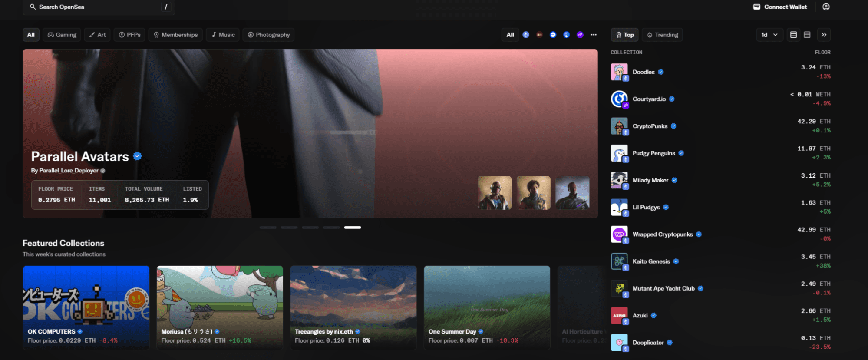
Task: Open the Azuki collection
Action: [x=721, y=316]
